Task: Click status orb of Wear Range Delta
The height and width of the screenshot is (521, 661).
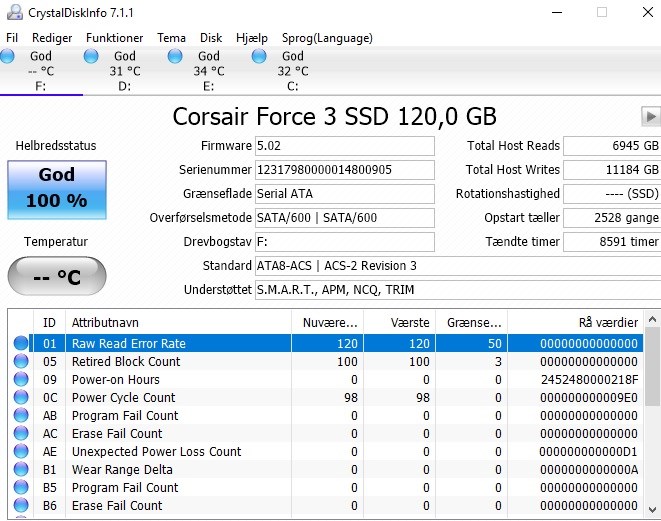Action: [x=21, y=470]
